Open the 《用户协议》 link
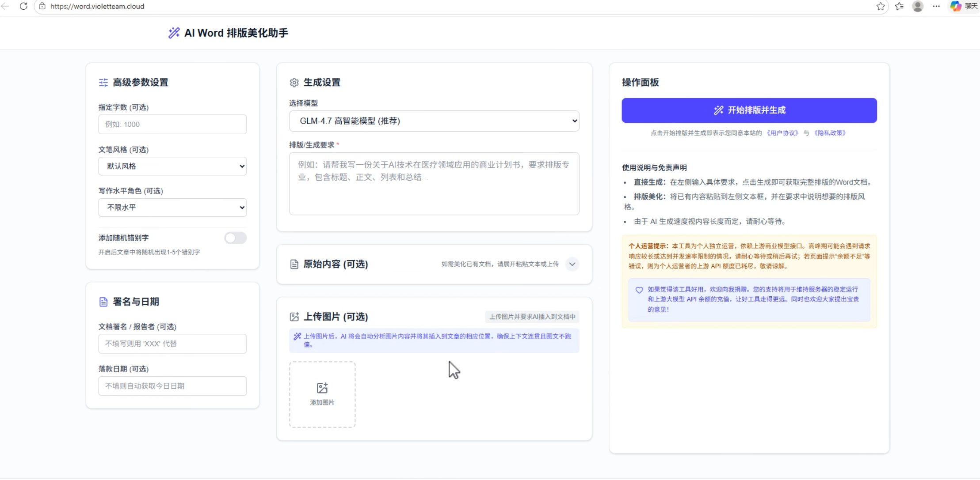980x480 pixels. point(782,133)
